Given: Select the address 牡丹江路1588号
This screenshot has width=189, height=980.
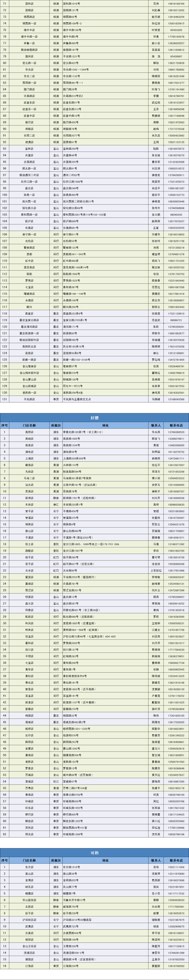Looking at the screenshot, I should [x=73, y=182].
